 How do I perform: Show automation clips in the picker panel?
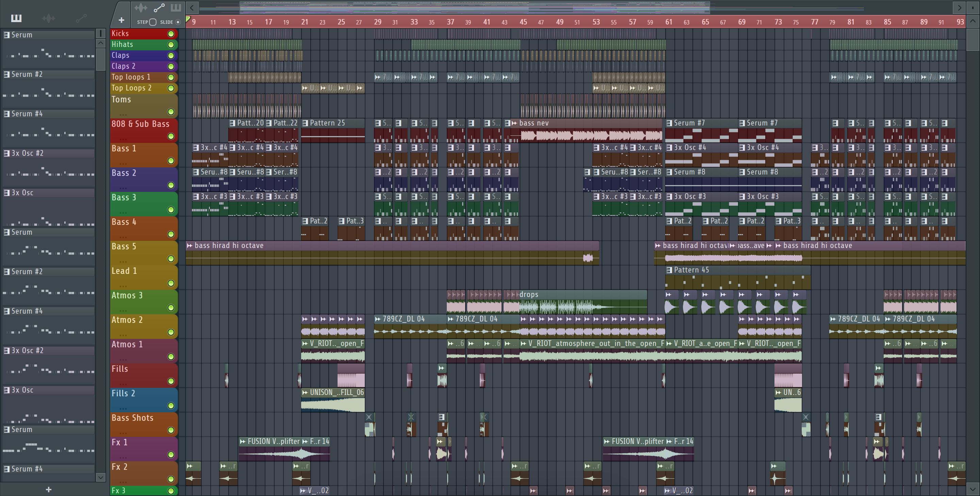pyautogui.click(x=81, y=18)
